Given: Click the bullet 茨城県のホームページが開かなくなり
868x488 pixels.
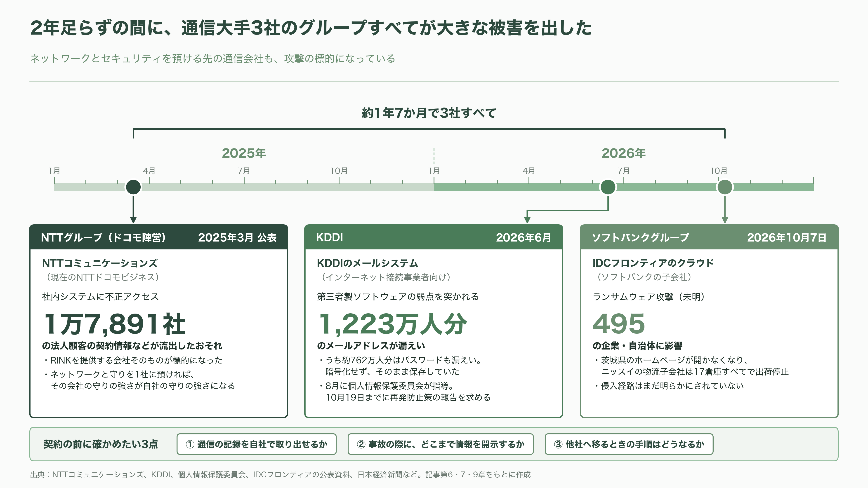Looking at the screenshot, I should pos(691,366).
